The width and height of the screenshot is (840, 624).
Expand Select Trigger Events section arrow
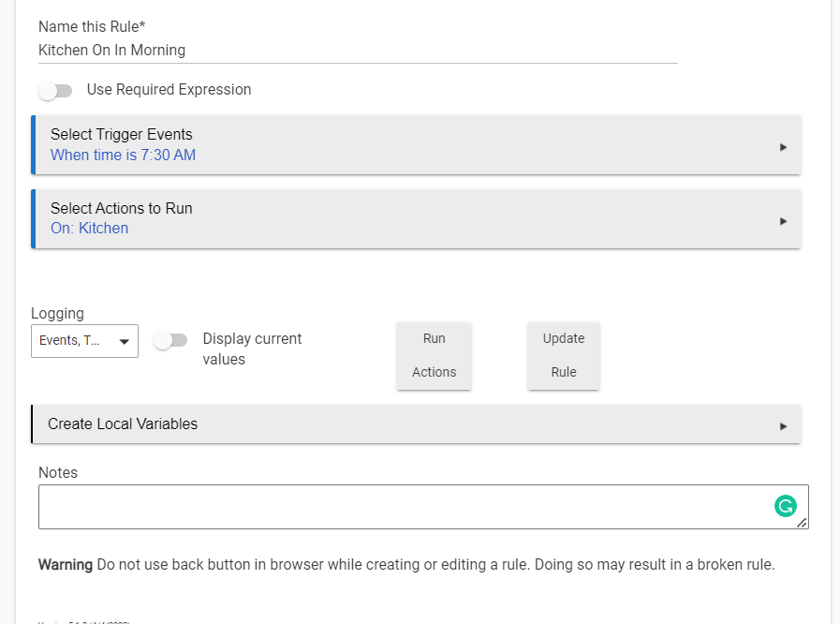click(x=783, y=147)
